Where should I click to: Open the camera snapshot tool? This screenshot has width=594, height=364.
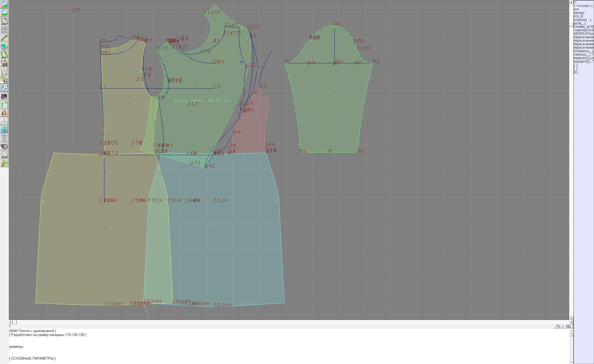pos(4,96)
